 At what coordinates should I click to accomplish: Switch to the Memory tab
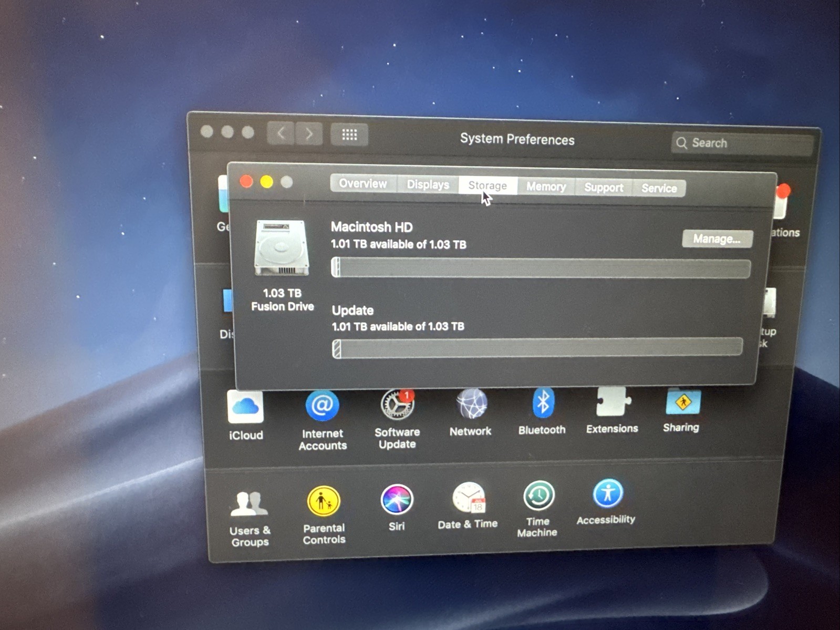[546, 187]
